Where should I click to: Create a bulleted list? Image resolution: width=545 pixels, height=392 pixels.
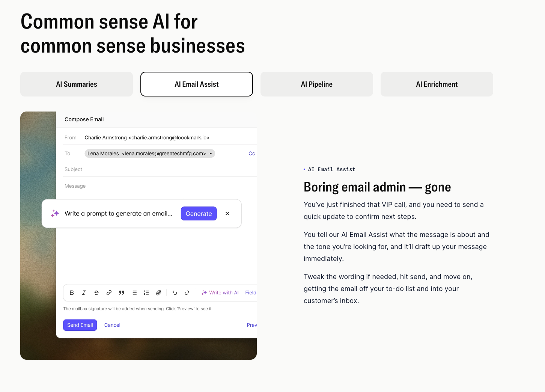click(x=134, y=292)
